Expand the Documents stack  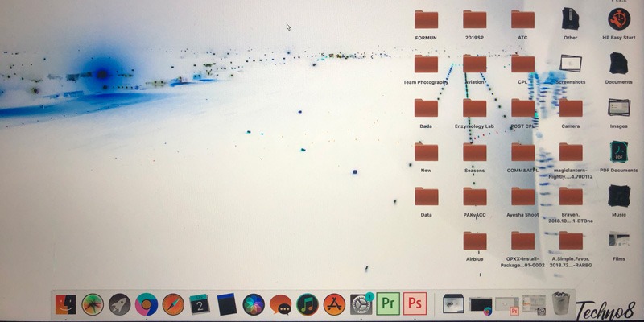point(618,64)
